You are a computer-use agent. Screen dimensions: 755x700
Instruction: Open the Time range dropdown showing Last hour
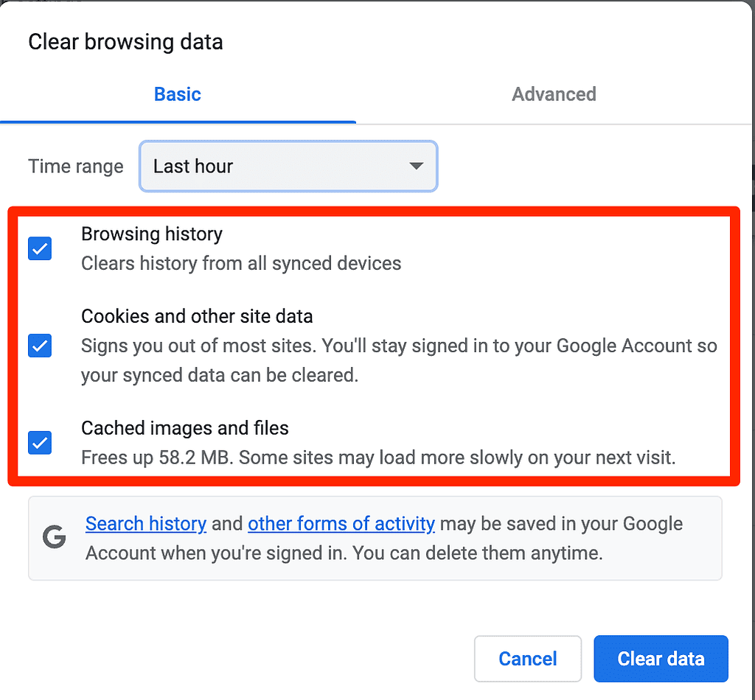tap(288, 166)
